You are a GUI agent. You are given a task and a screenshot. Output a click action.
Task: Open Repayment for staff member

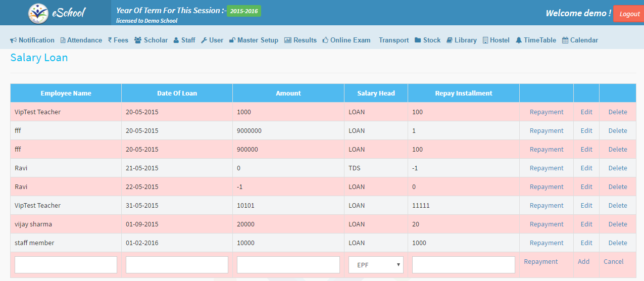[547, 243]
